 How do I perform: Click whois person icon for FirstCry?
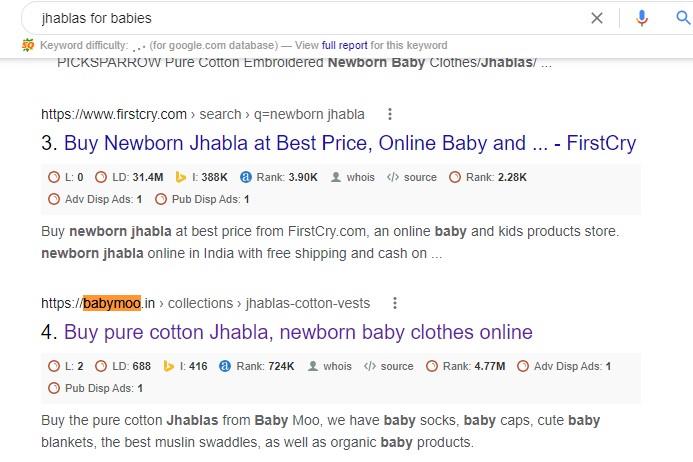(x=336, y=177)
